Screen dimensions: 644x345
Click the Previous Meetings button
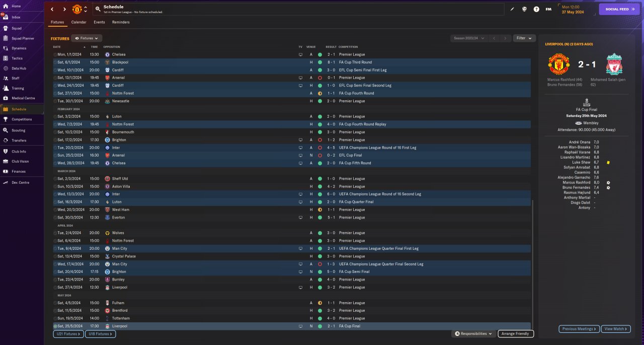click(x=579, y=329)
